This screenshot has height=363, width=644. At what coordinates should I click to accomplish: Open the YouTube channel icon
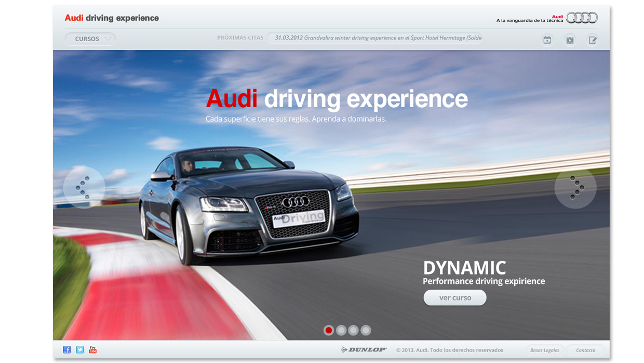tap(93, 349)
